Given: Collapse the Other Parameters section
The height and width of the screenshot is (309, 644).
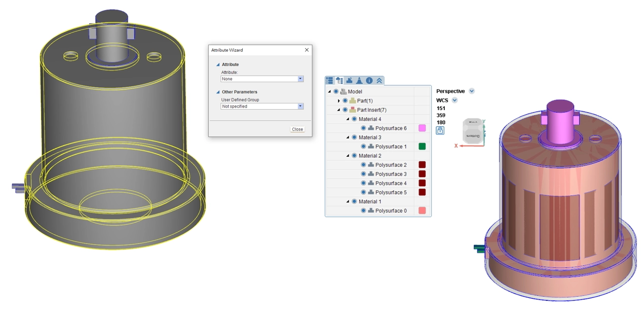Looking at the screenshot, I should pos(218,92).
